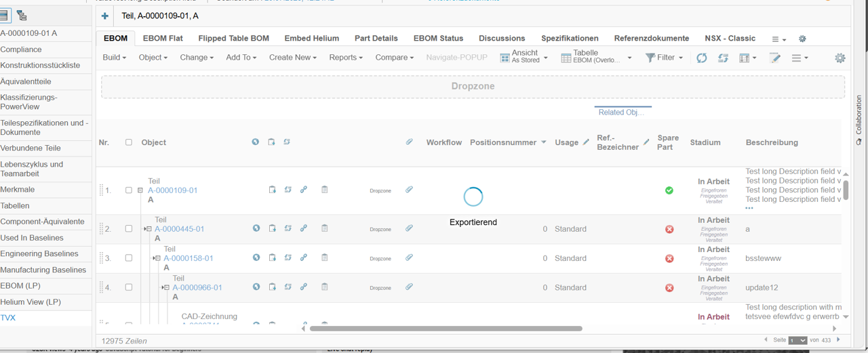
Task: Switch to the EBOM Flat tab
Action: point(163,39)
